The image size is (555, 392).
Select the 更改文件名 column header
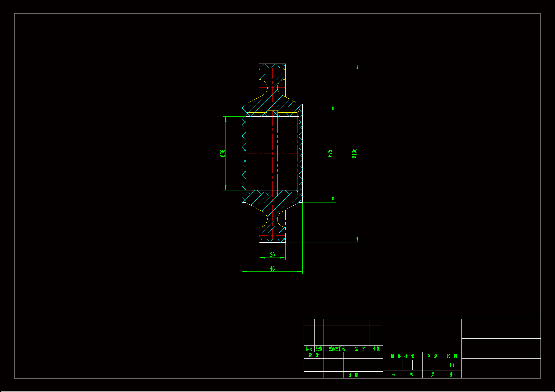point(337,349)
